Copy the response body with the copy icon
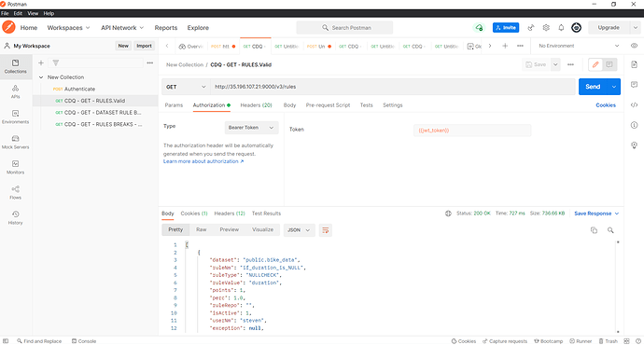This screenshot has height=345, width=644. coord(594,230)
